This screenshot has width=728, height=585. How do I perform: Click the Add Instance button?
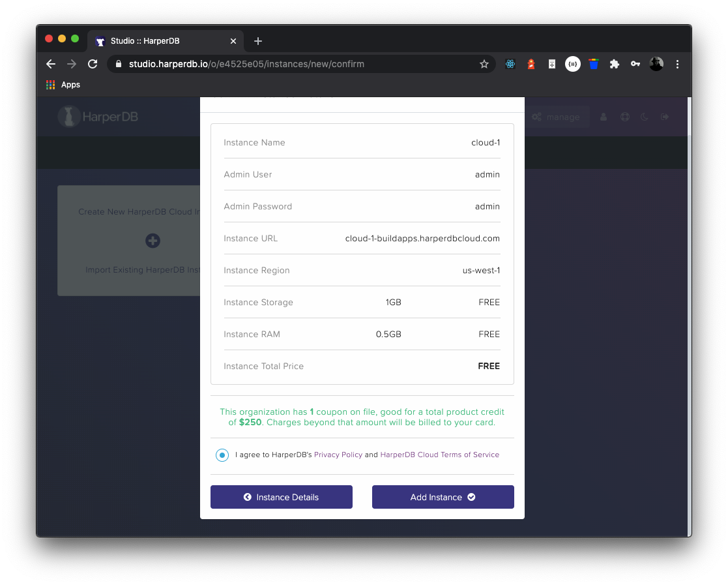(x=443, y=497)
